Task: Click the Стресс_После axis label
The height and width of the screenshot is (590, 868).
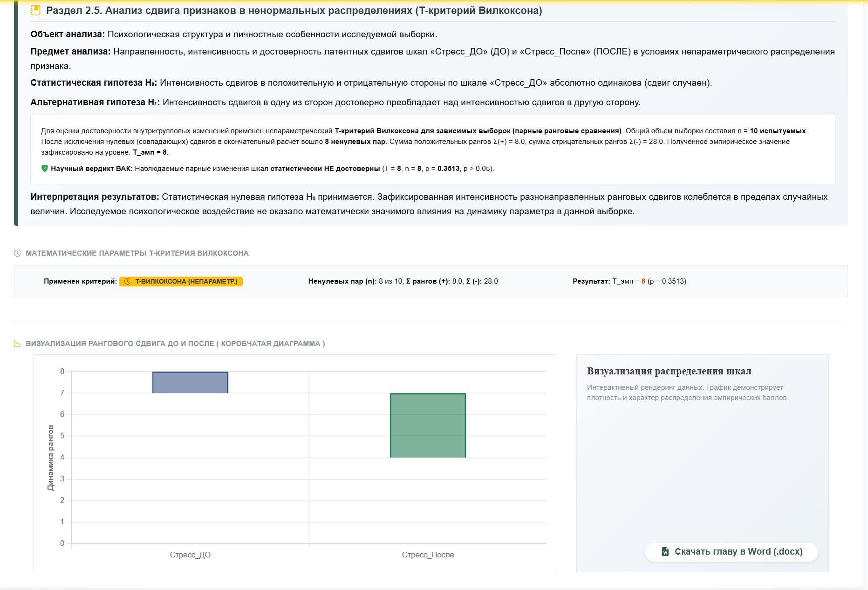Action: [428, 555]
